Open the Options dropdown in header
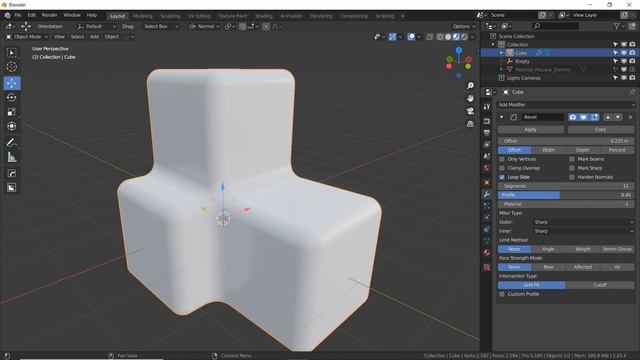This screenshot has height=360, width=640. tap(463, 27)
